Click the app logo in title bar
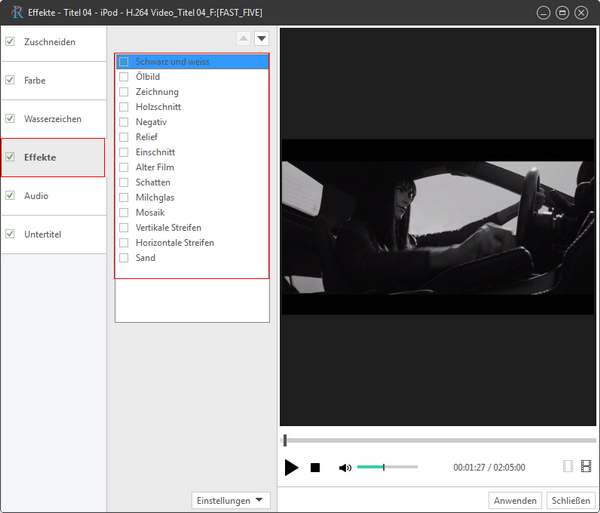This screenshot has width=600, height=513. coord(17,12)
